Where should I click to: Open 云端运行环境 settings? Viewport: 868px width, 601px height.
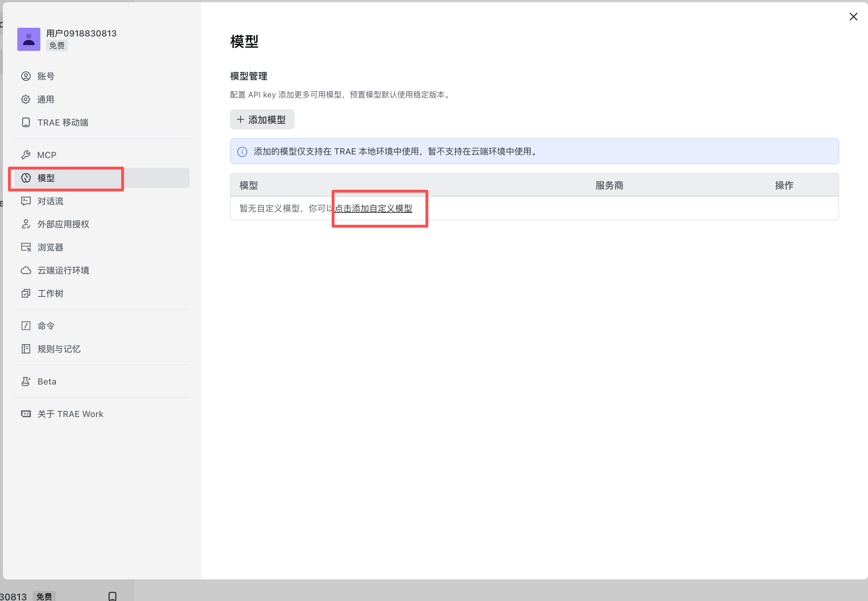pyautogui.click(x=102, y=270)
